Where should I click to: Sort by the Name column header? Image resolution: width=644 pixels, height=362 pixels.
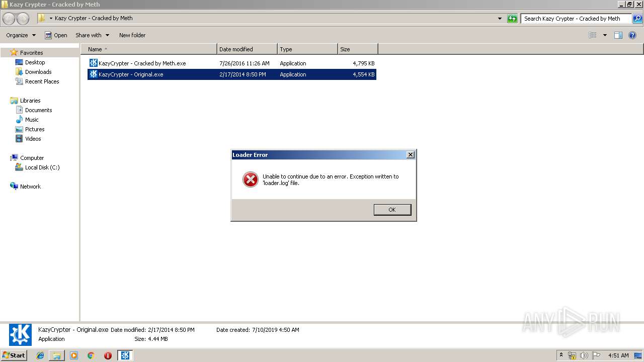coord(148,49)
